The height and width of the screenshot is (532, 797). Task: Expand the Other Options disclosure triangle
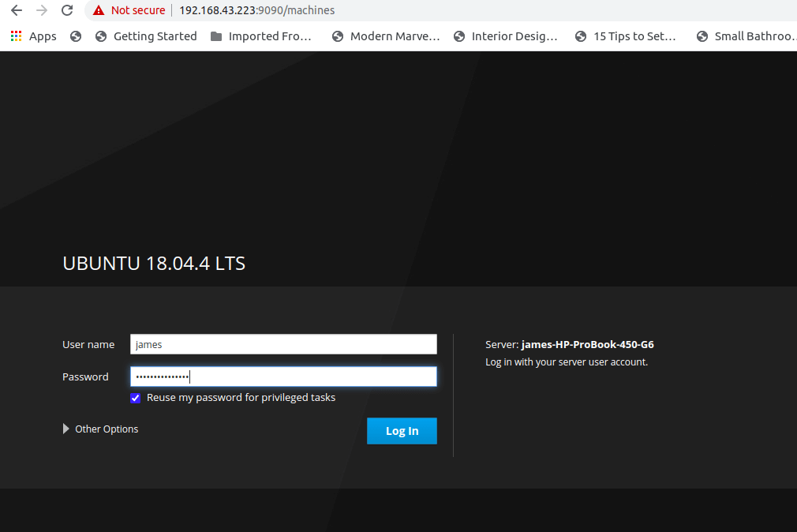[x=65, y=429]
